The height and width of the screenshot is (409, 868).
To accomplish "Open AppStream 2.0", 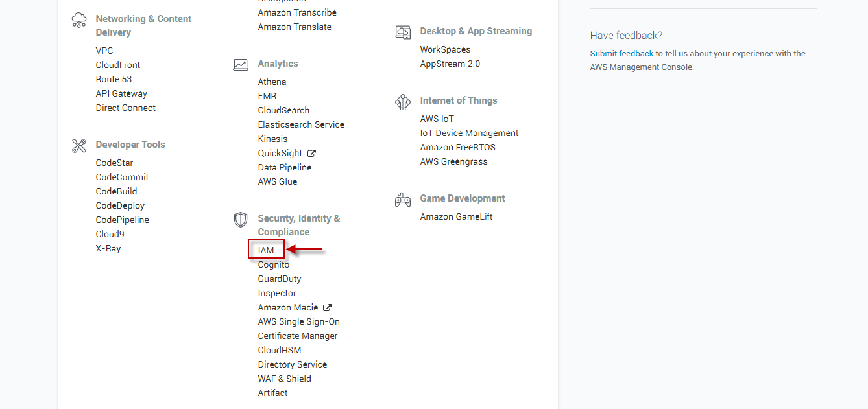I will 450,64.
